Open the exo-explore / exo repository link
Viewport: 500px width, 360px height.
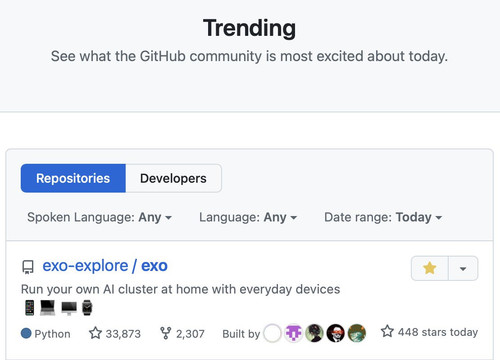(105, 266)
